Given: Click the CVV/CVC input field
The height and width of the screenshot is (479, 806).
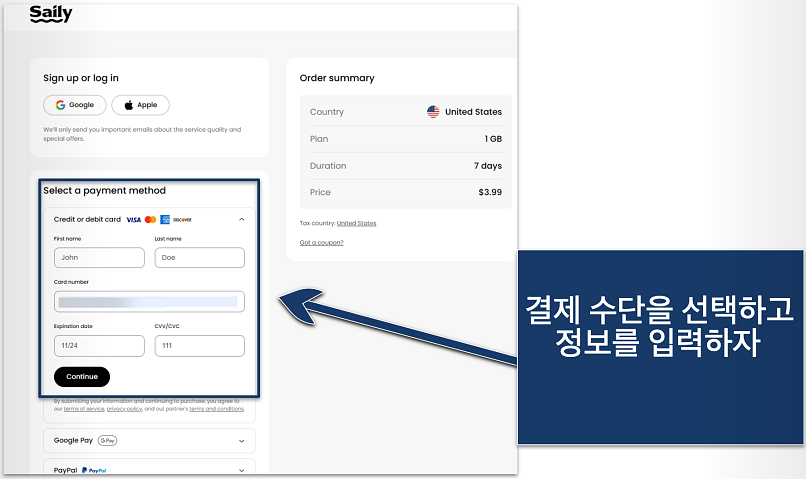Looking at the screenshot, I should click(199, 345).
